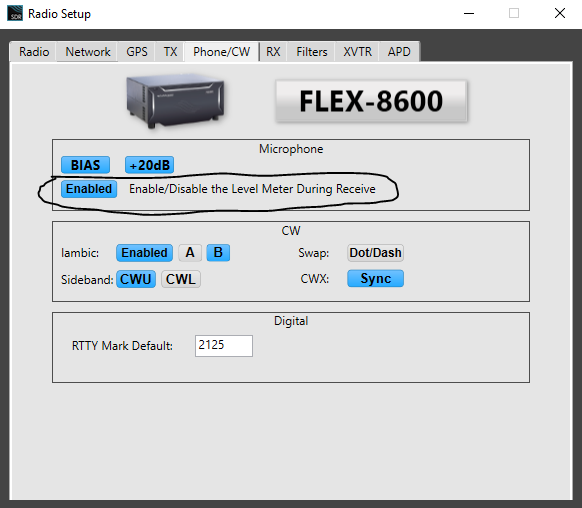Click the 'Enable/Disable the Level Meter During Receive' text
The height and width of the screenshot is (508, 582).
point(252,189)
